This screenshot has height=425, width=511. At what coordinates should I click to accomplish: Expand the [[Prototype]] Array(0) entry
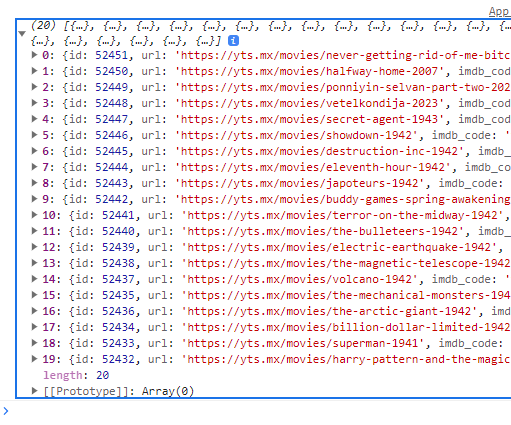pyautogui.click(x=34, y=391)
